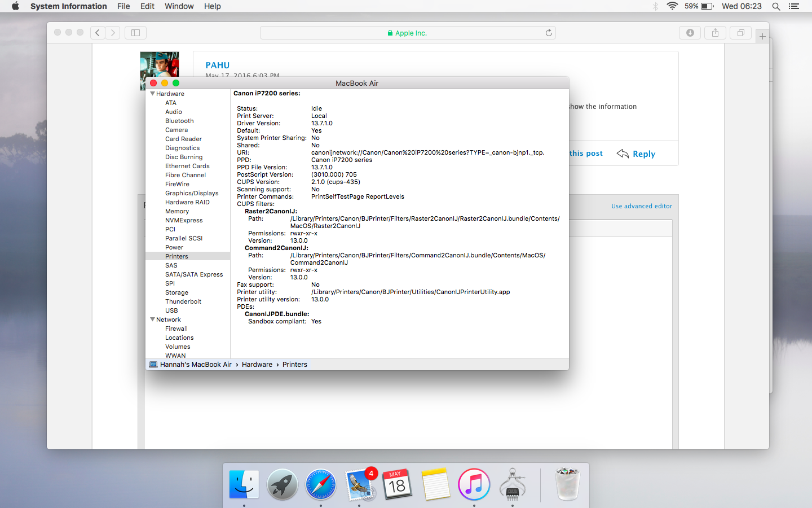Viewport: 812px width, 508px height.
Task: Open Finder from the Dock
Action: [244, 485]
